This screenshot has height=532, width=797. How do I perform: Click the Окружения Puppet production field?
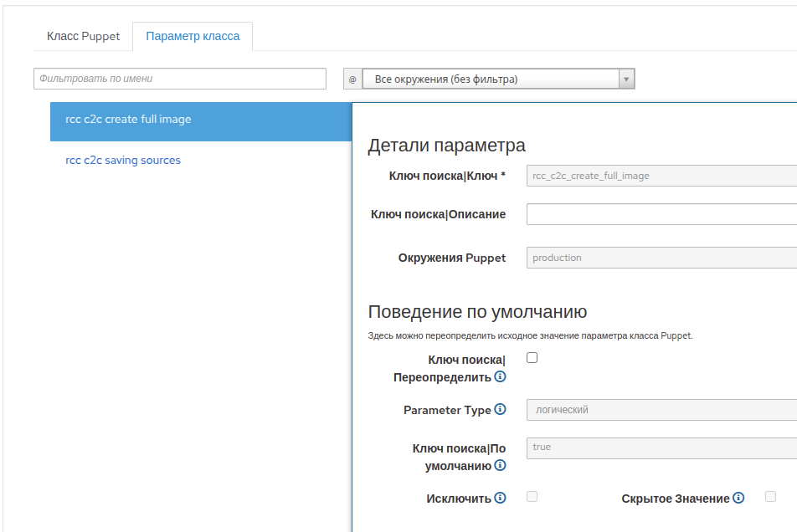point(661,258)
